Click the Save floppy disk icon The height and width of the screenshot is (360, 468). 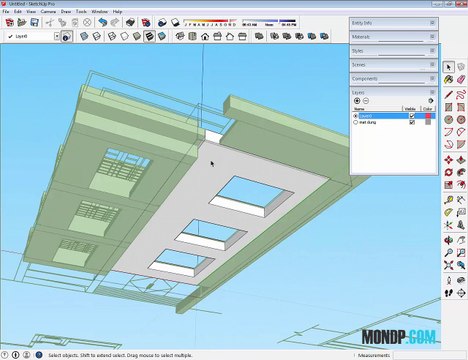pos(34,23)
